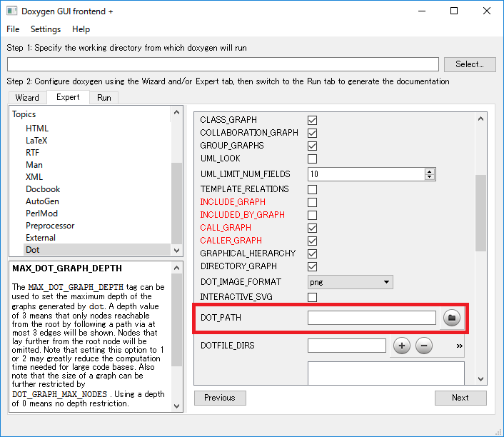Viewport: 504px width, 437px height.
Task: Select the RTF topic
Action: pos(32,153)
